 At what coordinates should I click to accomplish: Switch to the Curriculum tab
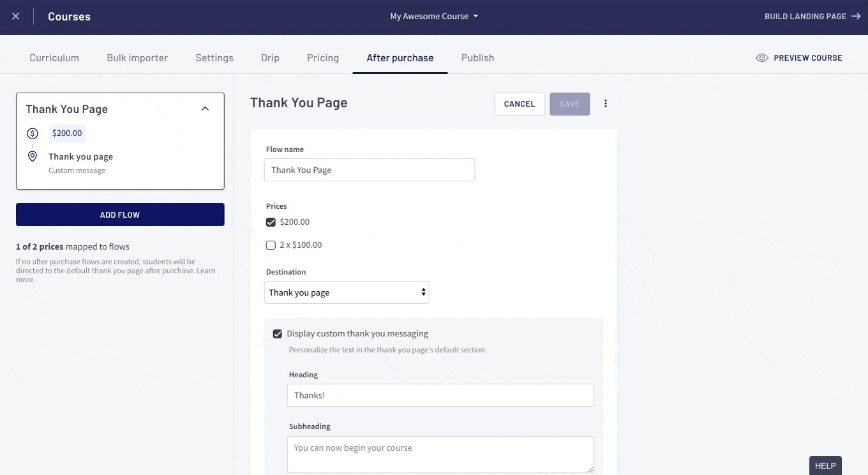(x=54, y=58)
